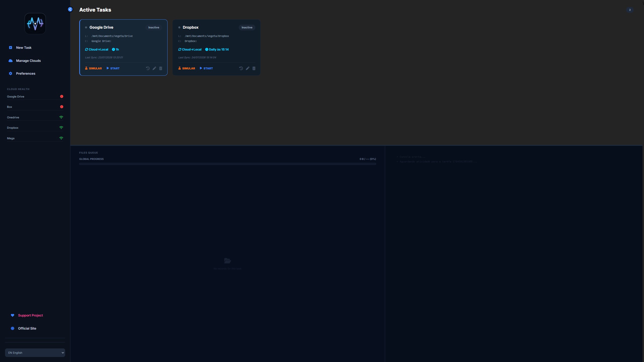The image size is (644, 362).
Task: Select Onedrive in Cloud Health
Action: coord(35,117)
